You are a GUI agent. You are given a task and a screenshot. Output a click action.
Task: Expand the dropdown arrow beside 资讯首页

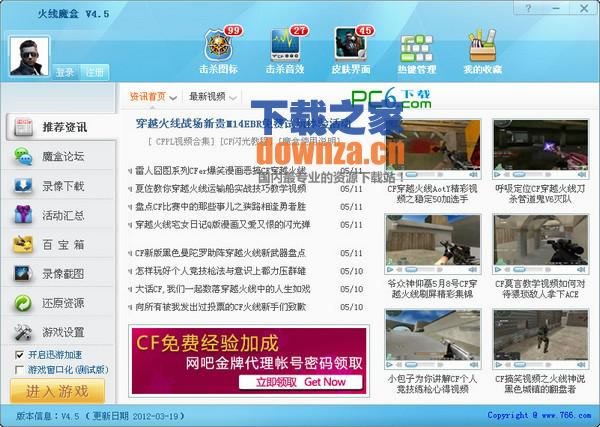tap(174, 97)
